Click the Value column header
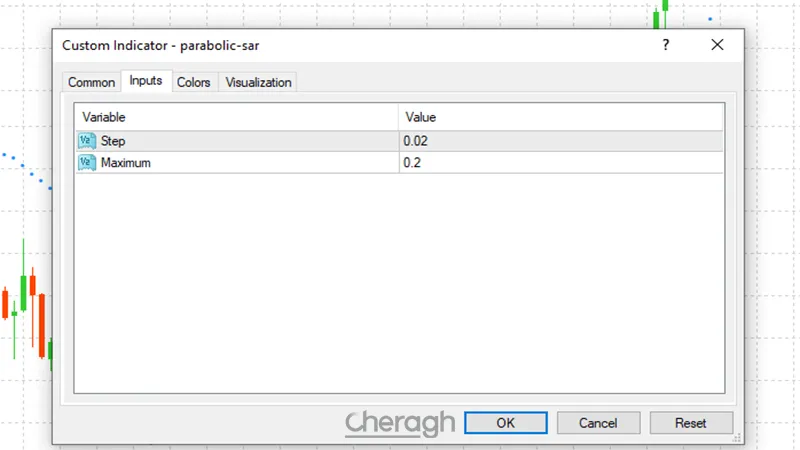Screen dimensions: 800x450 [560, 117]
